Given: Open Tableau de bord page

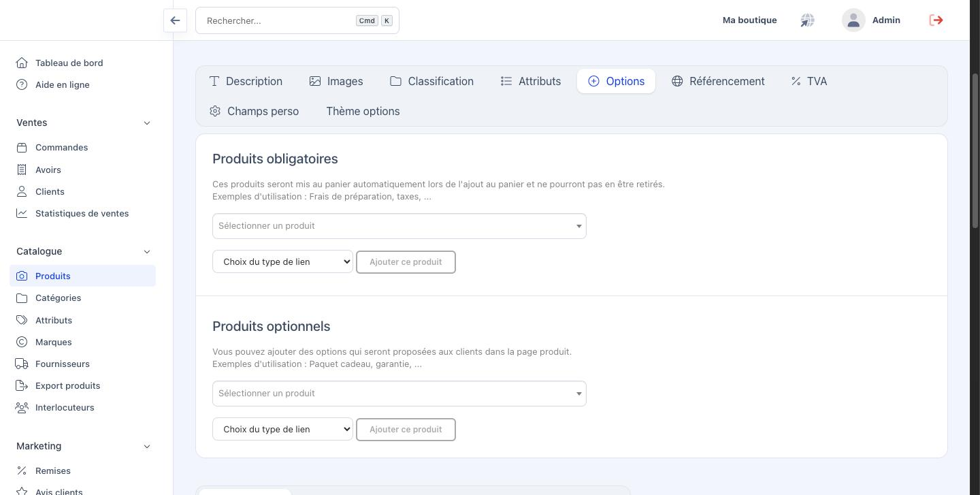Looking at the screenshot, I should [x=69, y=63].
